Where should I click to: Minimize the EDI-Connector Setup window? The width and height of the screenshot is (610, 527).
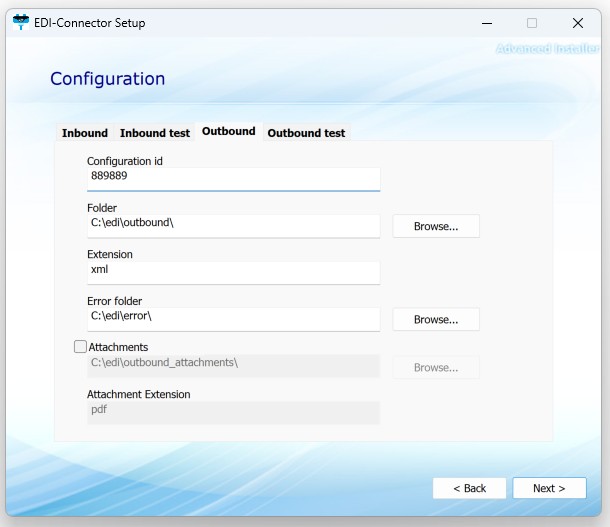coord(485,23)
